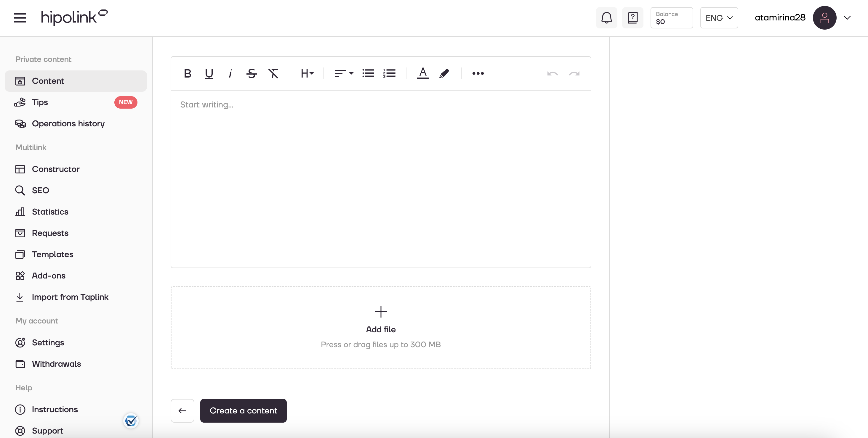
Task: Click the Tips hand-coin icon
Action: [x=20, y=102]
